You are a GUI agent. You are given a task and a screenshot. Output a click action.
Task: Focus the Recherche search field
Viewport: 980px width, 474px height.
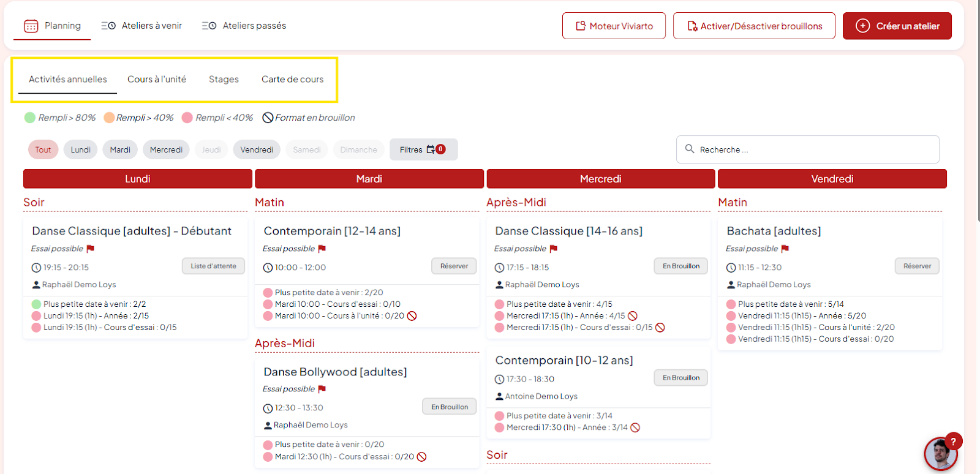click(815, 149)
